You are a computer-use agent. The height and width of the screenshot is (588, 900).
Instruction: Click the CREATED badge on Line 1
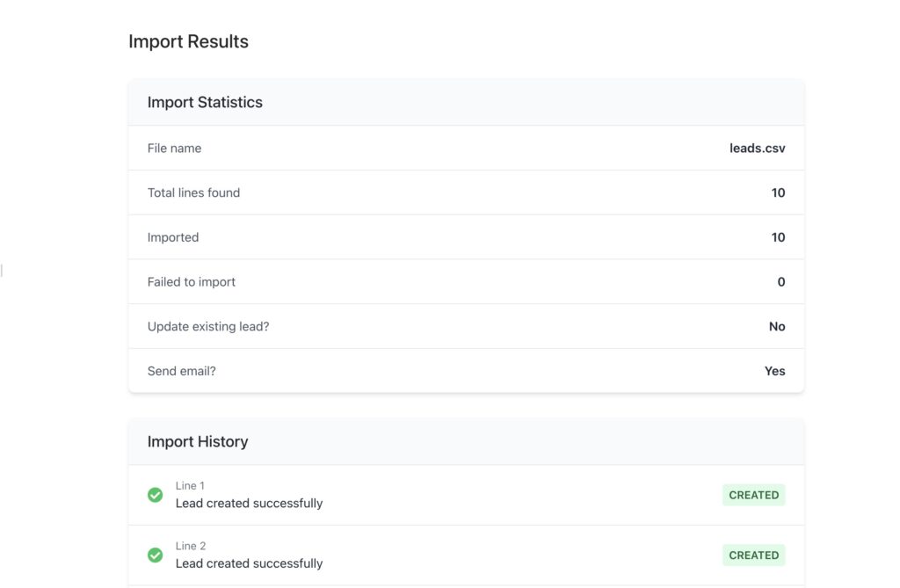click(x=753, y=495)
